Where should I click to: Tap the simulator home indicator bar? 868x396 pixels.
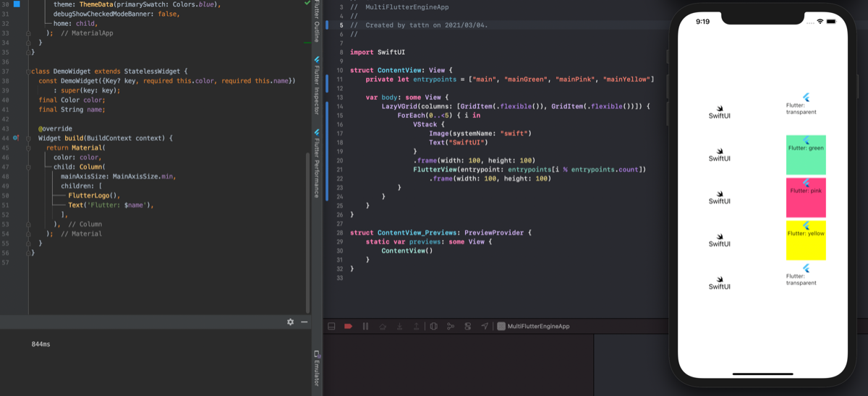pyautogui.click(x=762, y=374)
